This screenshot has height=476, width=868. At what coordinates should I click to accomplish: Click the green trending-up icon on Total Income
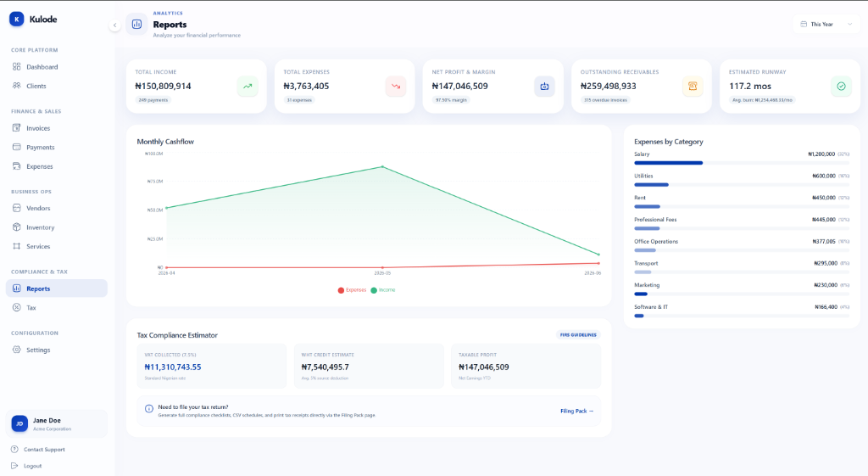(248, 87)
